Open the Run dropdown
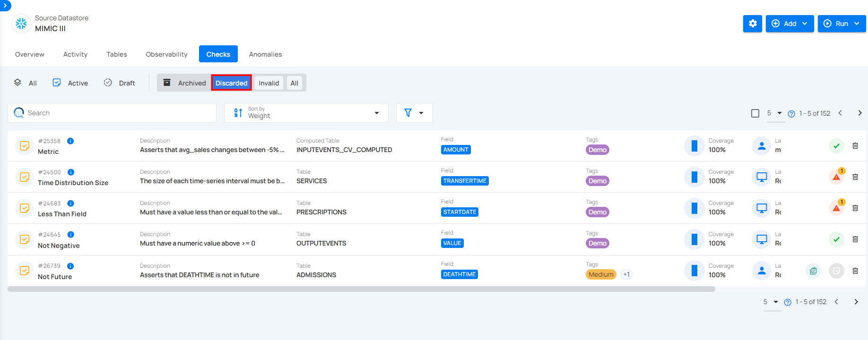This screenshot has height=340, width=868. [x=842, y=24]
